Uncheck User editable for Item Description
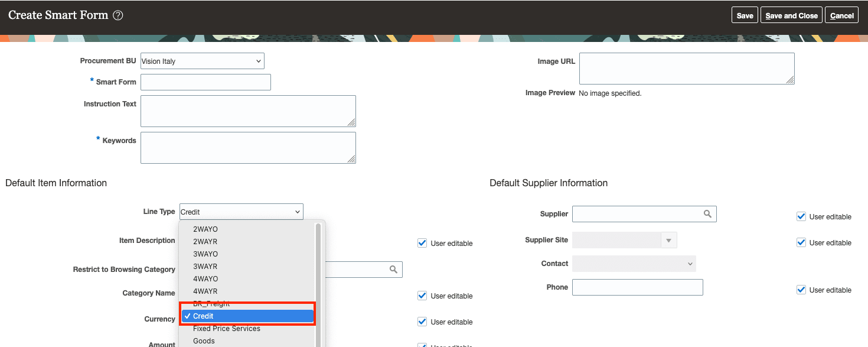The width and height of the screenshot is (868, 347). [x=422, y=242]
